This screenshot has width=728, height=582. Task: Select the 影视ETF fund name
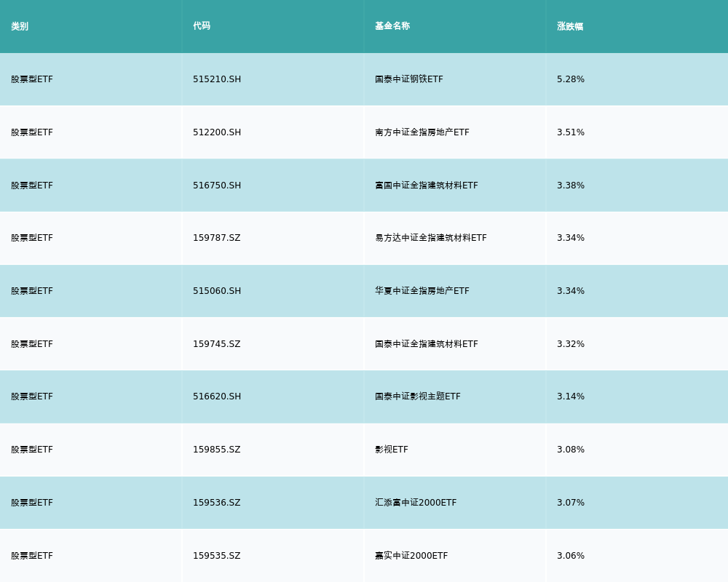coord(392,450)
